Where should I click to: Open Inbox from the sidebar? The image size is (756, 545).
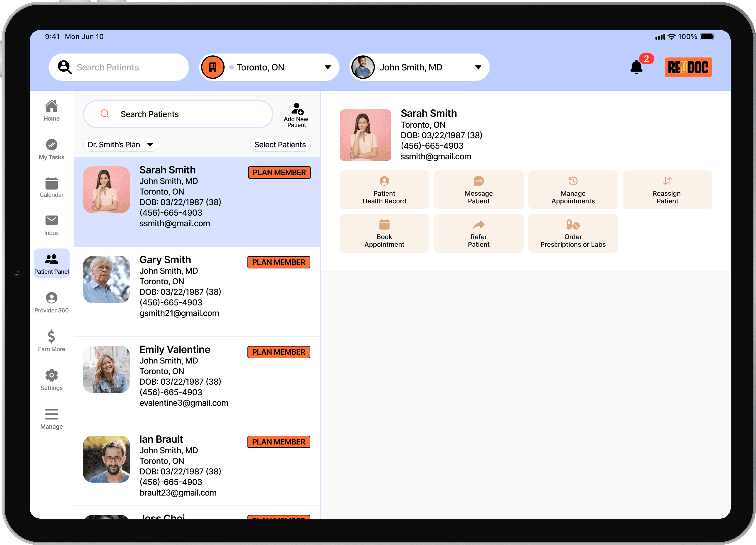pos(51,226)
